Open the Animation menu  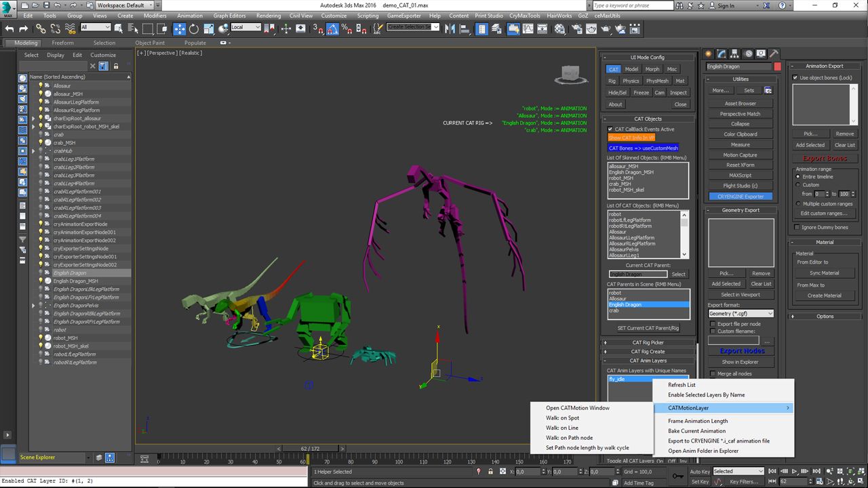(189, 15)
